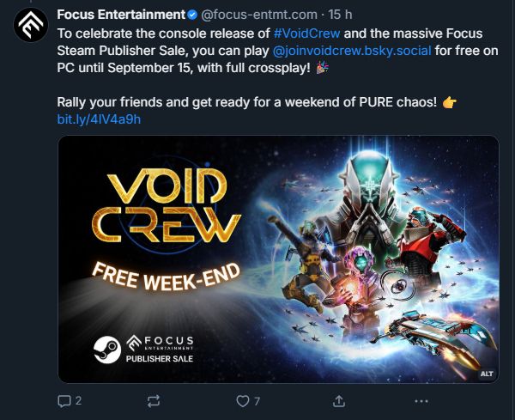Click the like count number 7

tap(257, 401)
